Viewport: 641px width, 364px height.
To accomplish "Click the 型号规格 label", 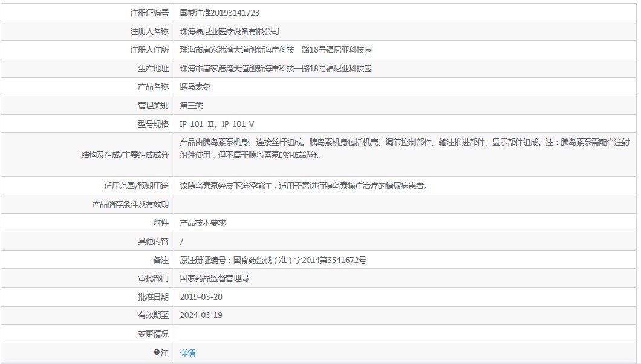I will [153, 124].
